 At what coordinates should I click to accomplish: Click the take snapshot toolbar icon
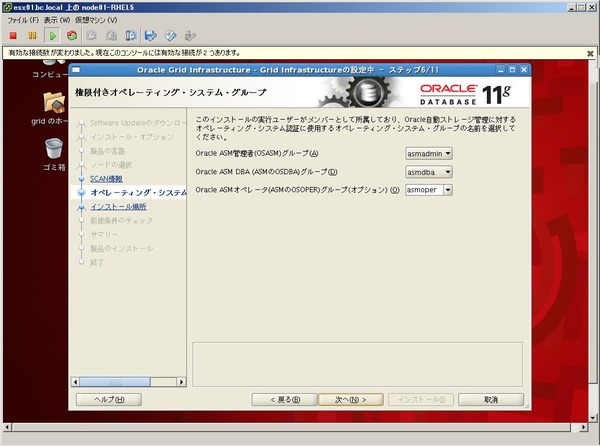click(91, 36)
